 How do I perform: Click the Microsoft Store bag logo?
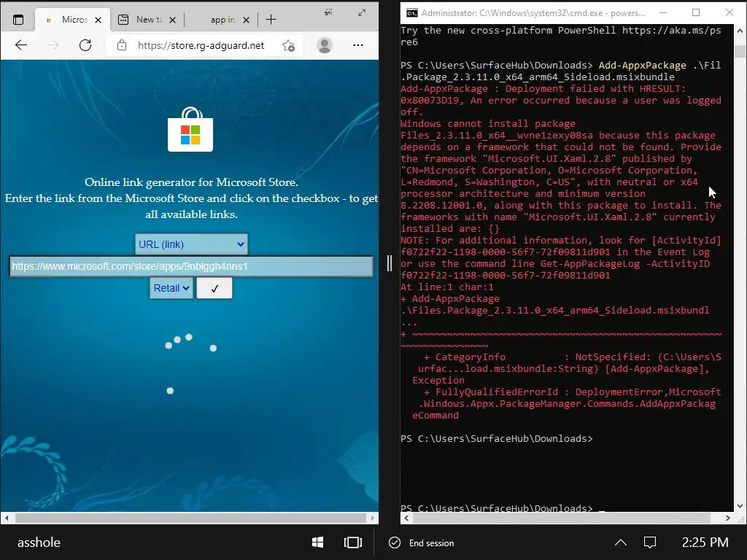point(190,130)
